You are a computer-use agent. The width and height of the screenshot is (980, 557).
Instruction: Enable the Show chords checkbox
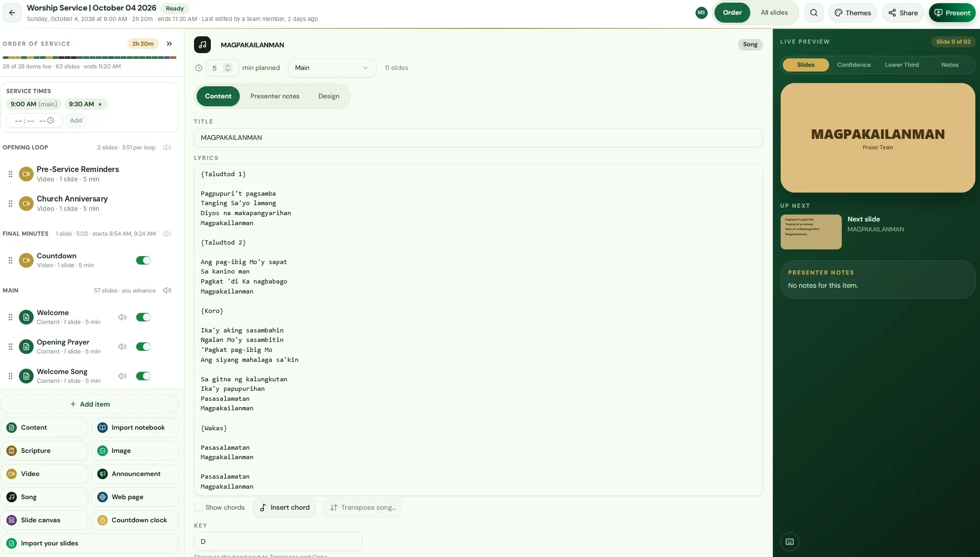[198, 508]
